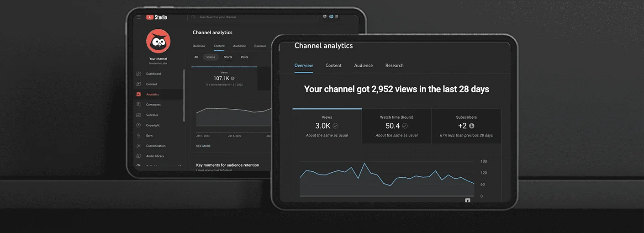This screenshot has width=644, height=233.
Task: Select the Subscribers metric card
Action: tap(466, 126)
